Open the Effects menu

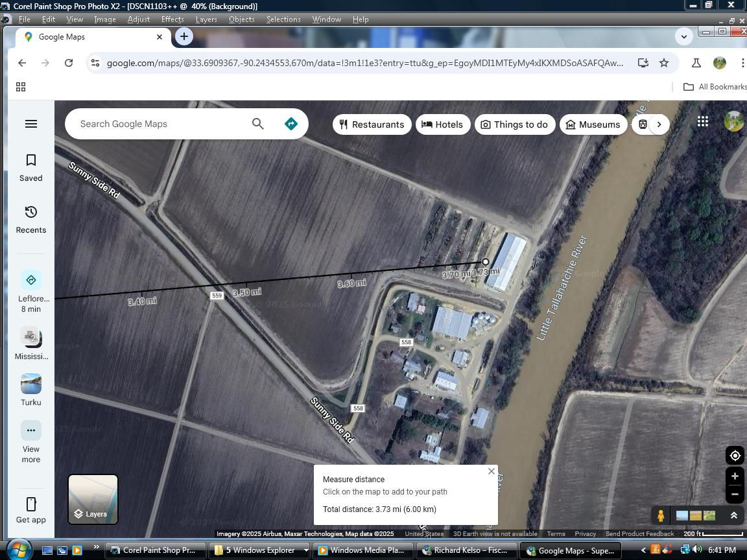(172, 19)
